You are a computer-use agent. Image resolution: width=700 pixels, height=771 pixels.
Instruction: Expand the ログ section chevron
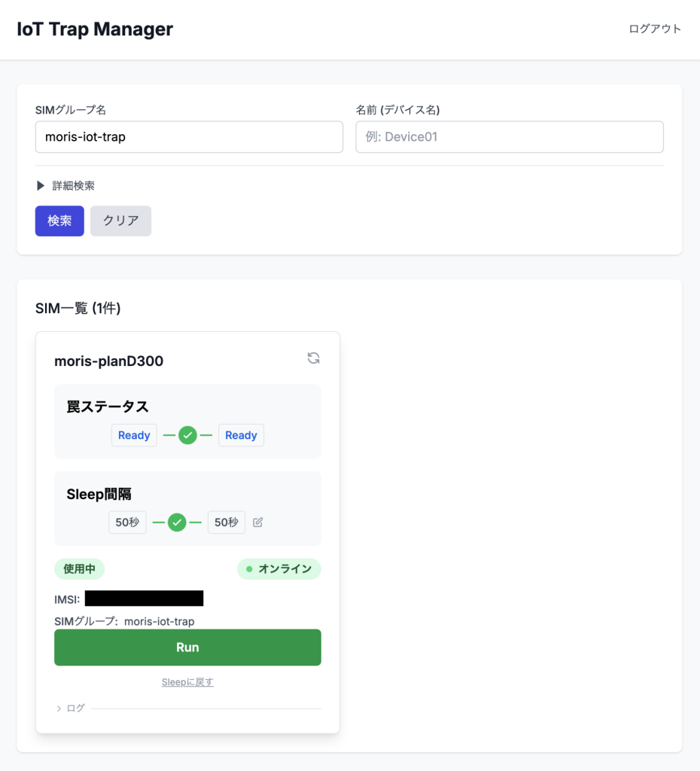pyautogui.click(x=59, y=709)
